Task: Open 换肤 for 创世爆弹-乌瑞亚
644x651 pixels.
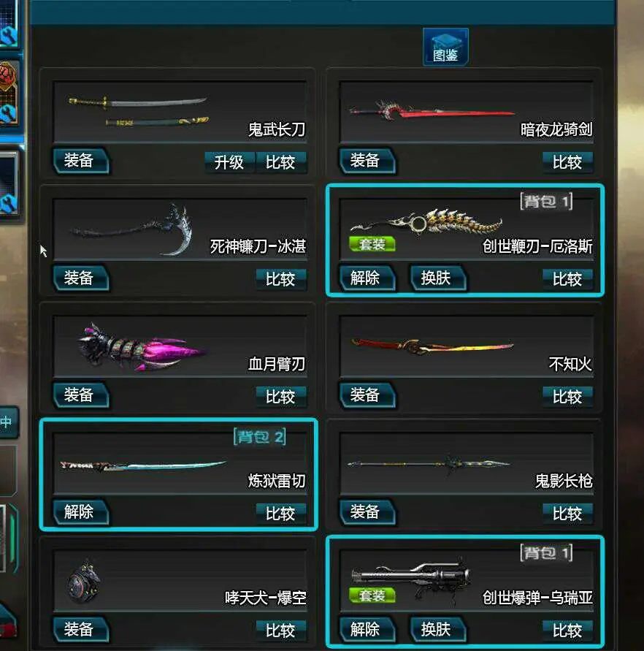Action: (437, 629)
